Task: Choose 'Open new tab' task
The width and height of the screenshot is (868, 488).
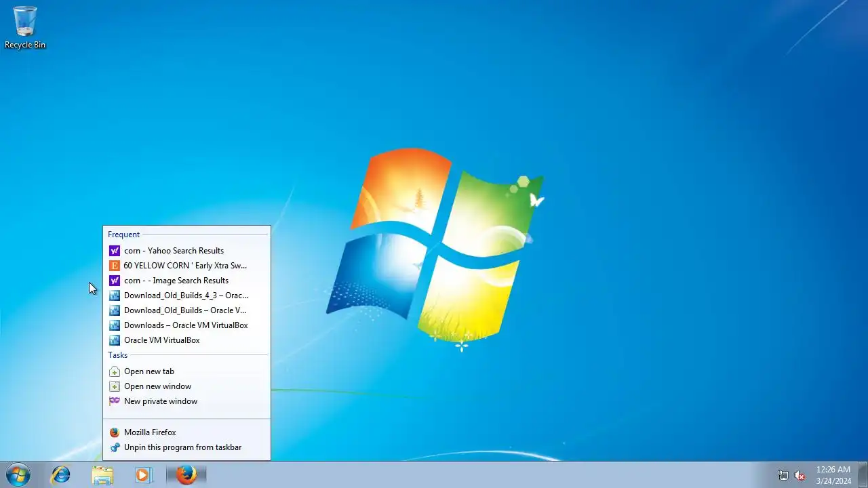Action: 186,371
